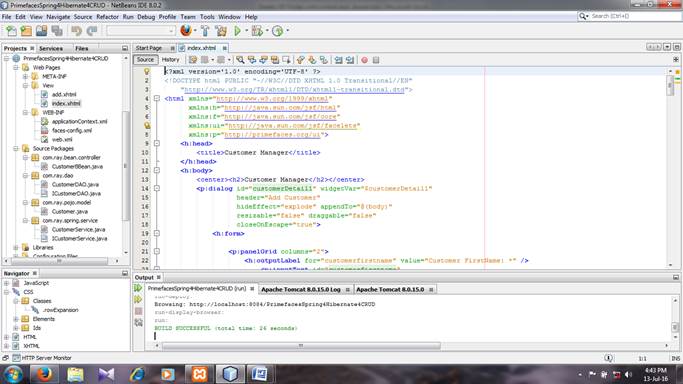Screen dimensions: 683x384
Task: Click the New File toolbar icon
Action: click(11, 31)
